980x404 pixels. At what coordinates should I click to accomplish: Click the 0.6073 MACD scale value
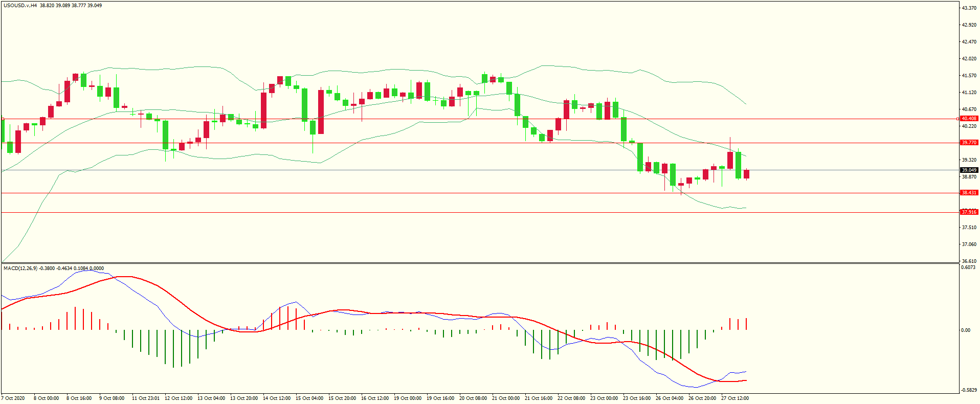coord(968,267)
